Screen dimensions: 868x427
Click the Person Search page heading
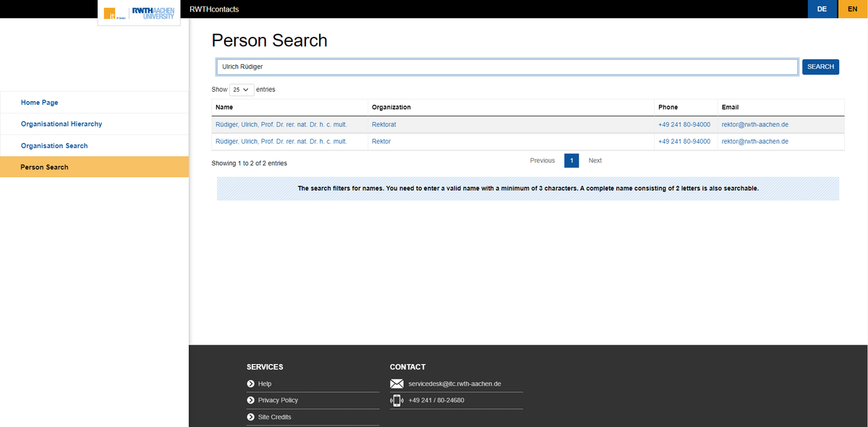coord(270,40)
